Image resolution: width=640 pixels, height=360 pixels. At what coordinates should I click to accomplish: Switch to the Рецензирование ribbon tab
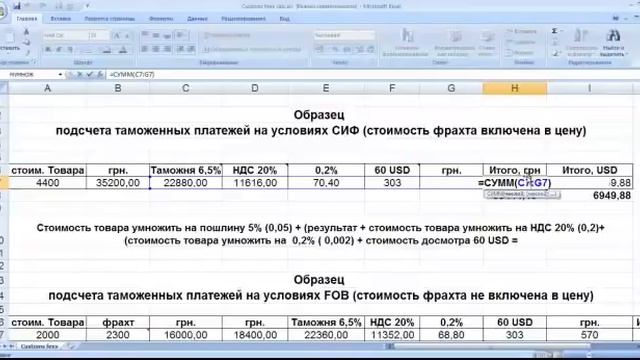243,19
